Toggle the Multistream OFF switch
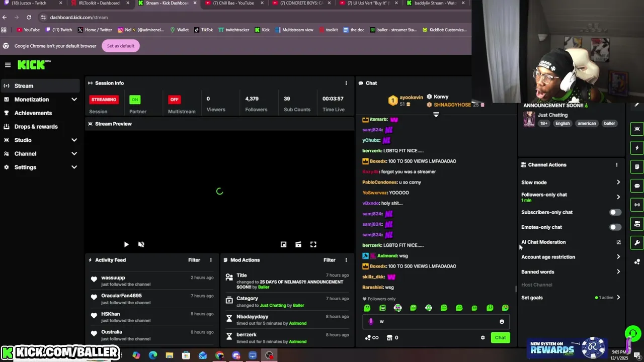 174,100
